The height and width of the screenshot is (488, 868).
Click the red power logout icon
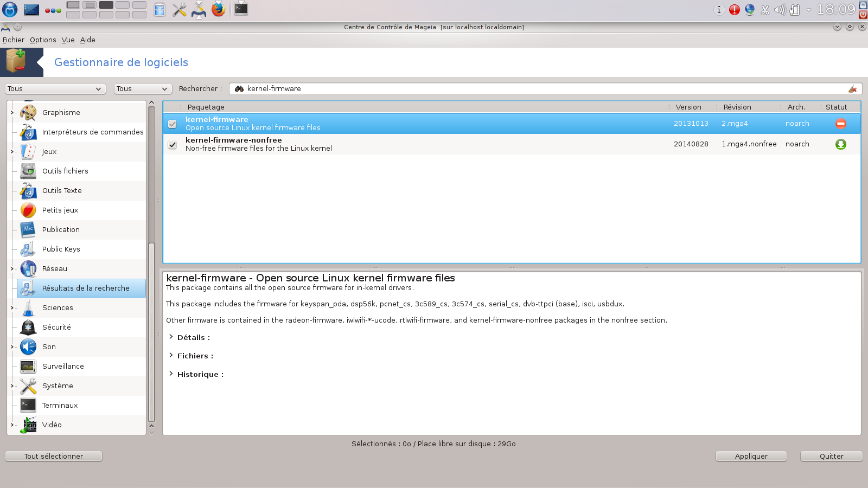(x=863, y=15)
